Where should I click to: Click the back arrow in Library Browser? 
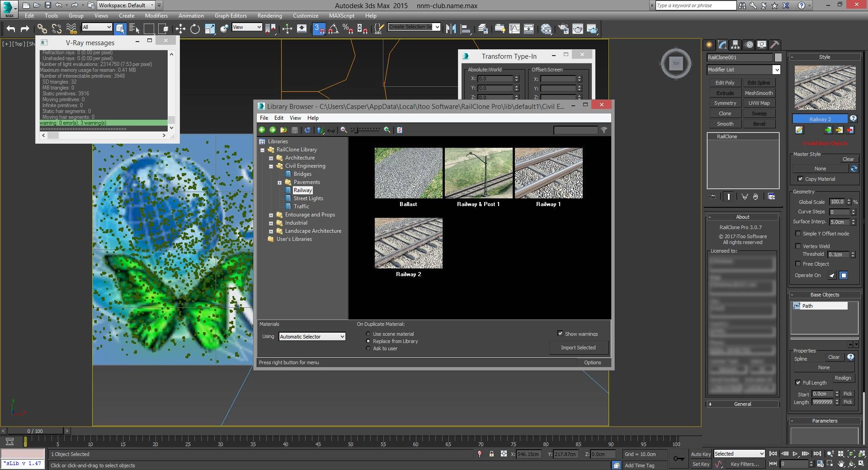pos(262,130)
